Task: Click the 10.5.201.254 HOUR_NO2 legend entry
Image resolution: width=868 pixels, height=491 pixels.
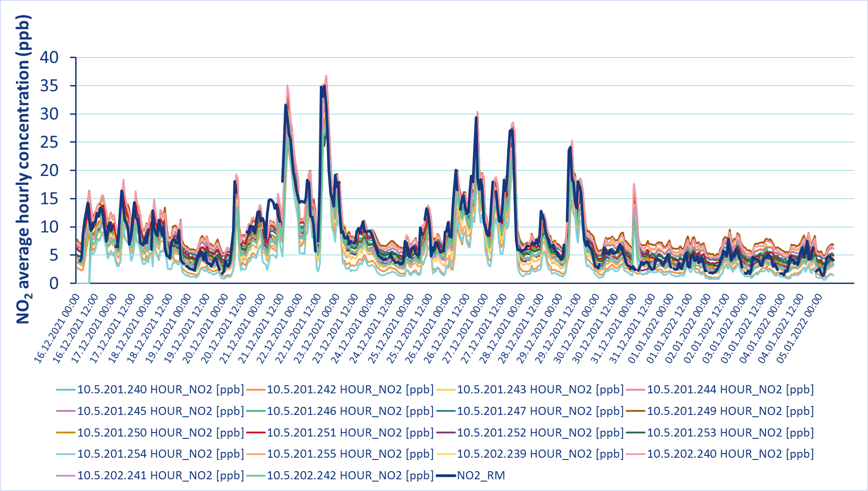Action: [160, 454]
